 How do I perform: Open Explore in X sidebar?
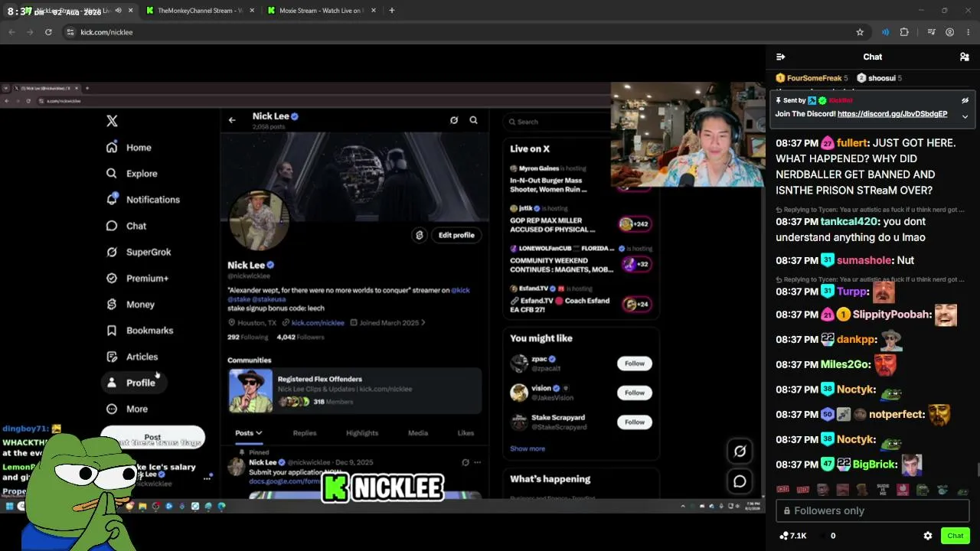click(132, 174)
